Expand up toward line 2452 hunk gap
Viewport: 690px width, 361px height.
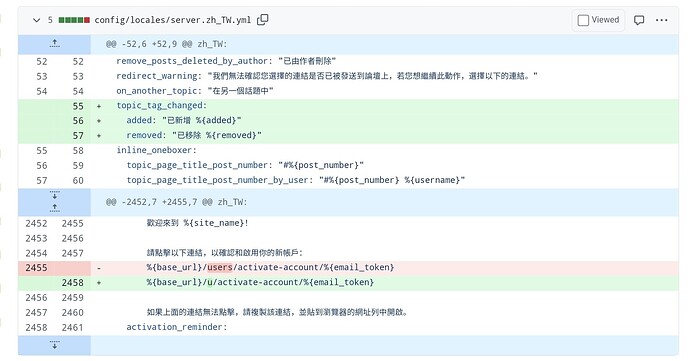pyautogui.click(x=55, y=208)
